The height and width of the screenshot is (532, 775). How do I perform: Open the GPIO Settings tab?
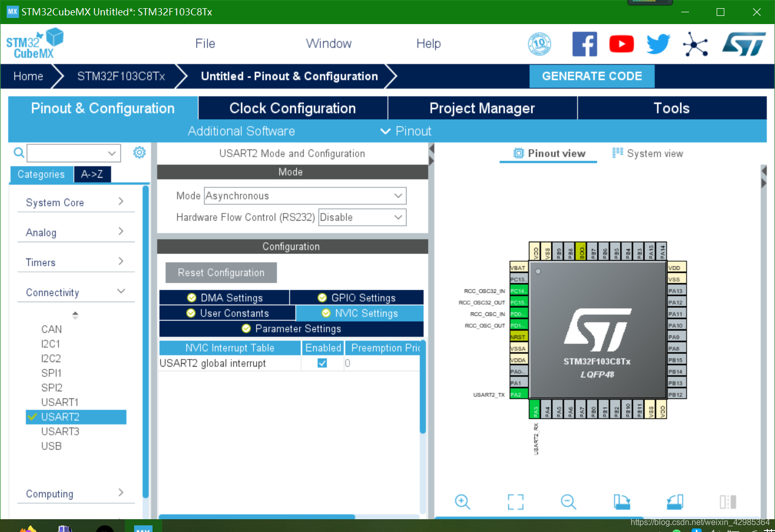click(357, 297)
